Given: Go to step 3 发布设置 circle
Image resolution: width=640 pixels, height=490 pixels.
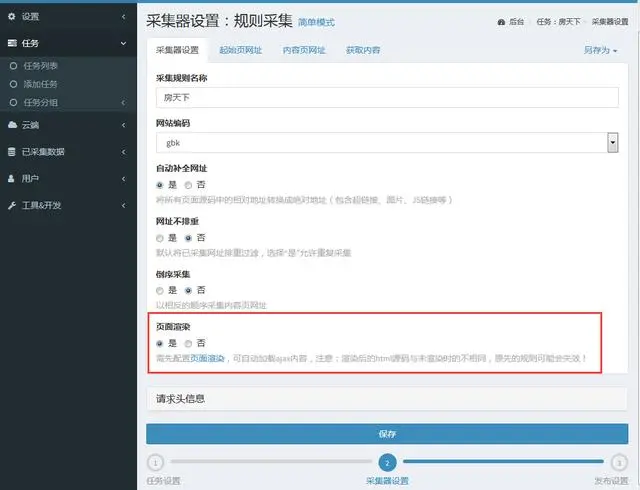Looking at the screenshot, I should [619, 463].
